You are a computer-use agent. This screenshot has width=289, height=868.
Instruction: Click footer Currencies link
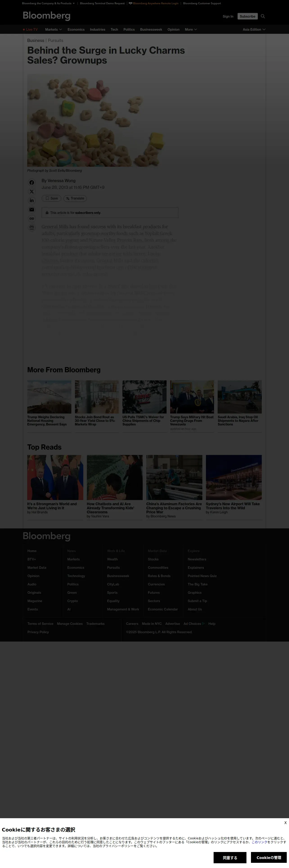click(156, 584)
